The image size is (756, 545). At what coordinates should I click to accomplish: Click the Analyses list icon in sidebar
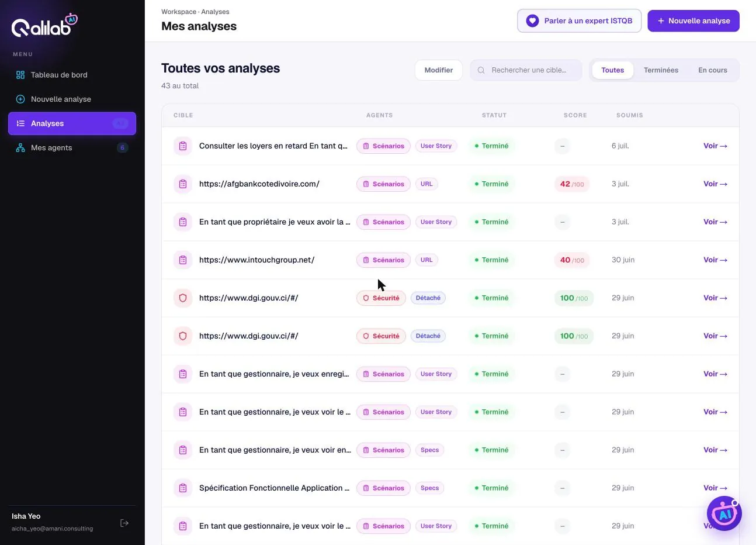pyautogui.click(x=20, y=123)
